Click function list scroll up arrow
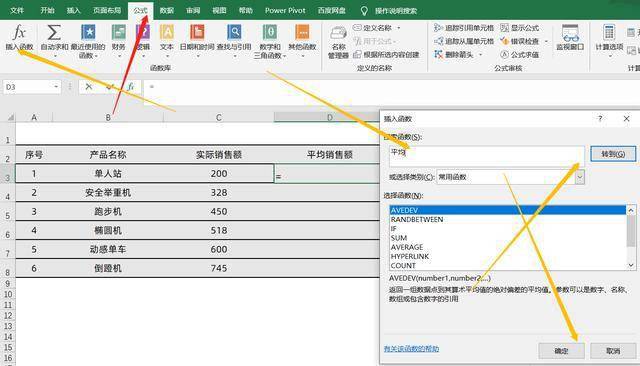The image size is (640, 366). tap(631, 210)
